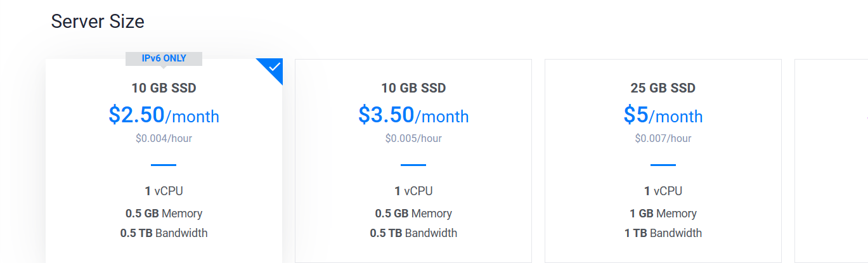The width and height of the screenshot is (868, 263).
Task: Click 1 vCPU in the $5 plan
Action: point(663,191)
